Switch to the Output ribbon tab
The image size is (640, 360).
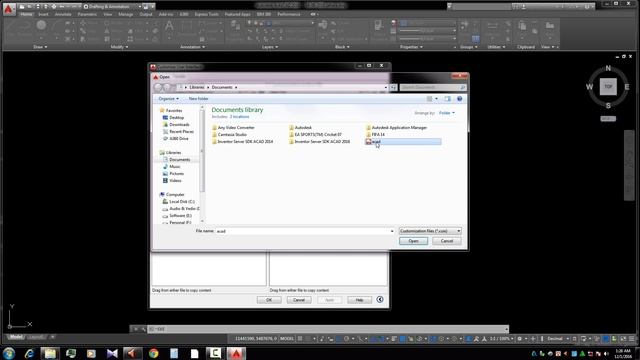[146, 14]
